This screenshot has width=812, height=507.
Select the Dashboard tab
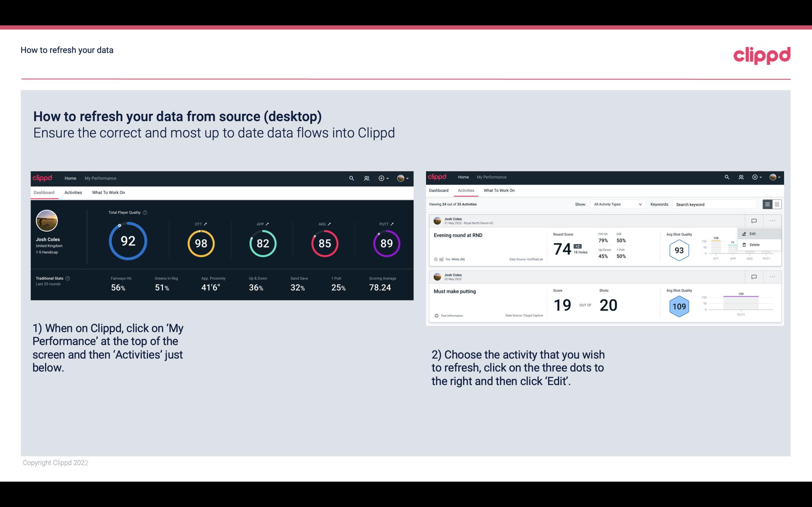click(44, 192)
